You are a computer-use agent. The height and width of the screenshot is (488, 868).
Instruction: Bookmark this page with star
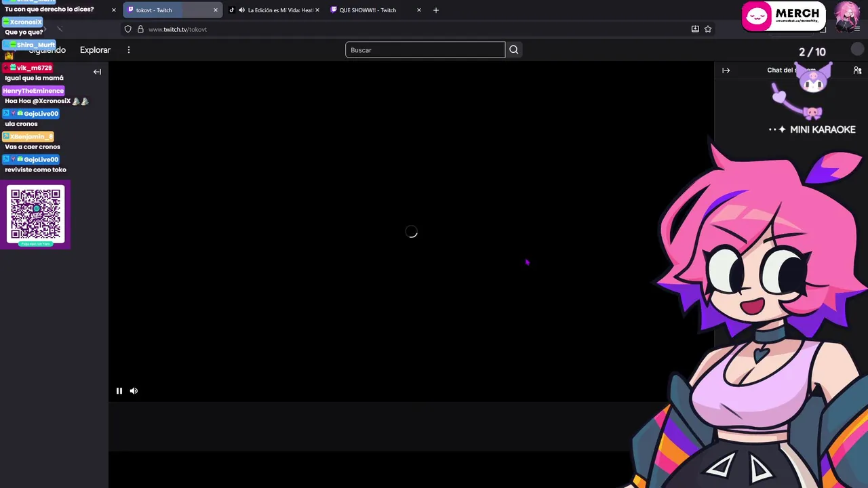click(708, 29)
